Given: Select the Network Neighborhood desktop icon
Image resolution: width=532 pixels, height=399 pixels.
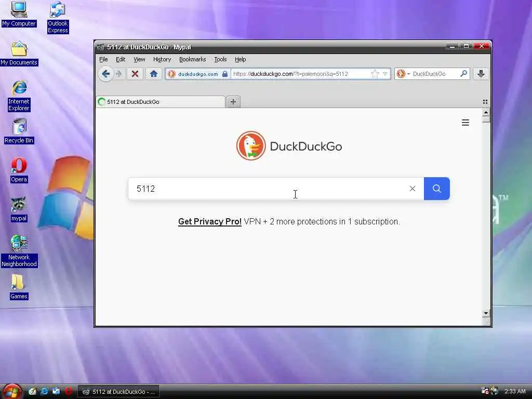Looking at the screenshot, I should [19, 251].
